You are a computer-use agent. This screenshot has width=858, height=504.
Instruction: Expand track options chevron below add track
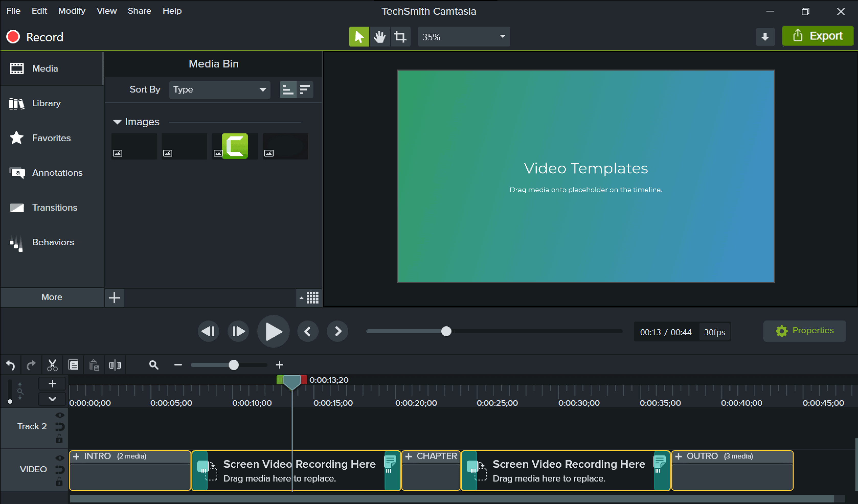52,399
